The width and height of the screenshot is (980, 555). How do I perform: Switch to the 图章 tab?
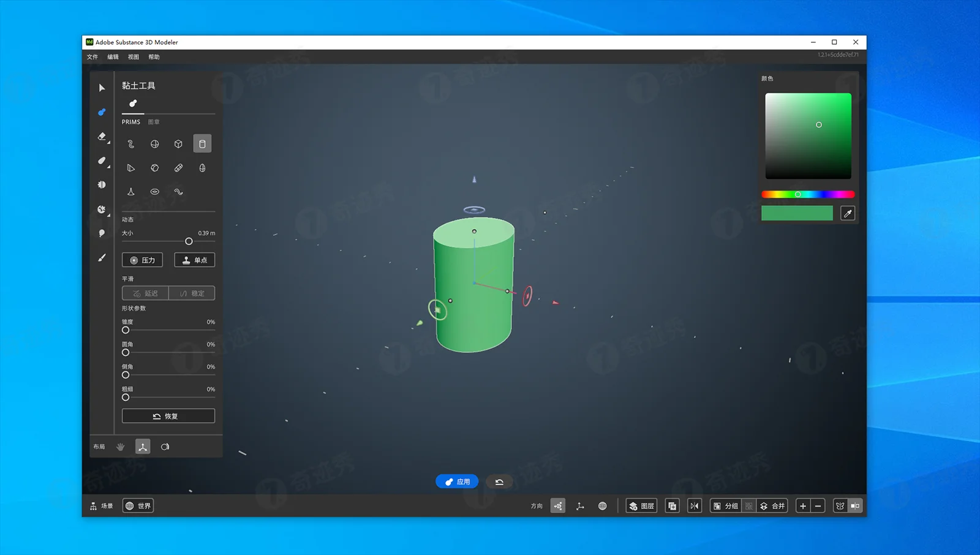coord(154,122)
